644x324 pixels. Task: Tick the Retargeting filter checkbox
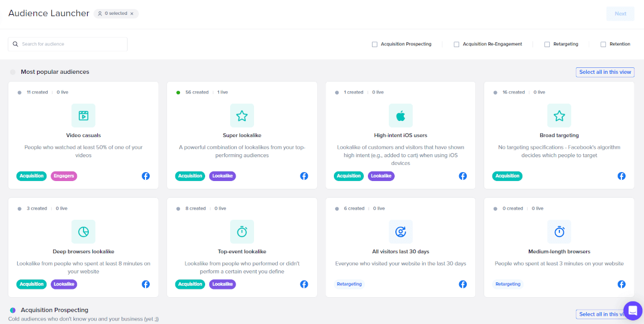pyautogui.click(x=547, y=44)
